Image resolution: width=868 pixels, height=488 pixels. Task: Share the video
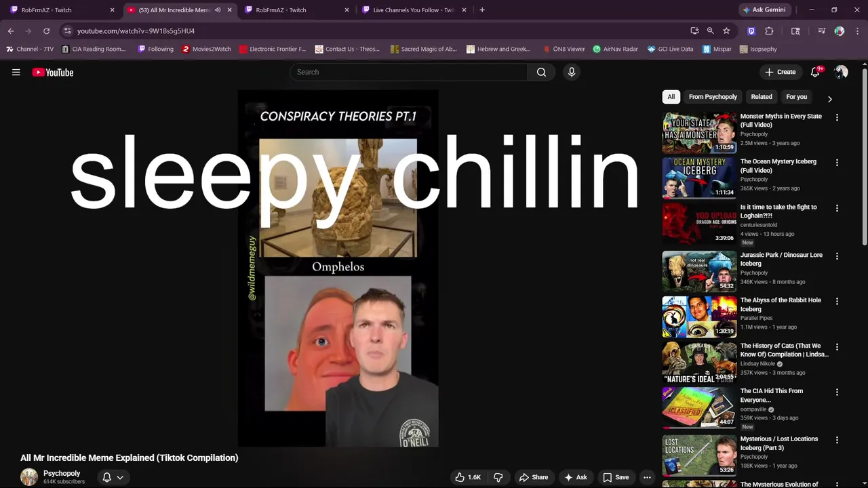click(533, 477)
